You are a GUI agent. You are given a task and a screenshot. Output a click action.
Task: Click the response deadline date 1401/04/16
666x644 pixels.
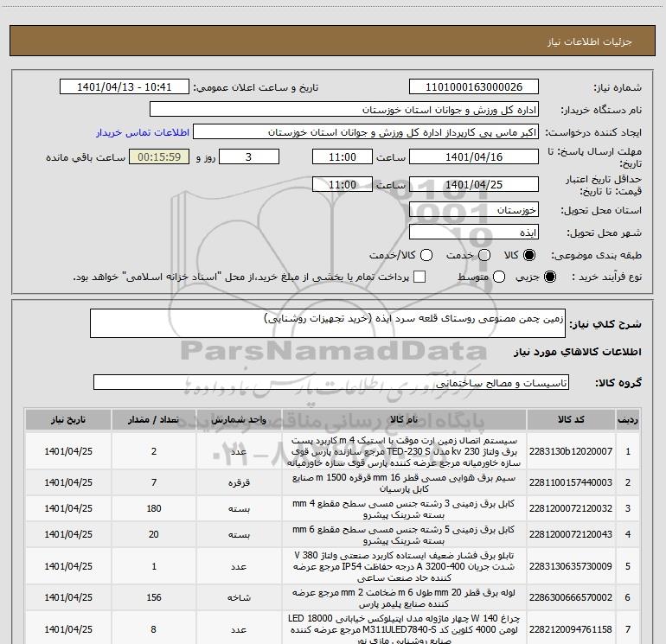tap(474, 156)
